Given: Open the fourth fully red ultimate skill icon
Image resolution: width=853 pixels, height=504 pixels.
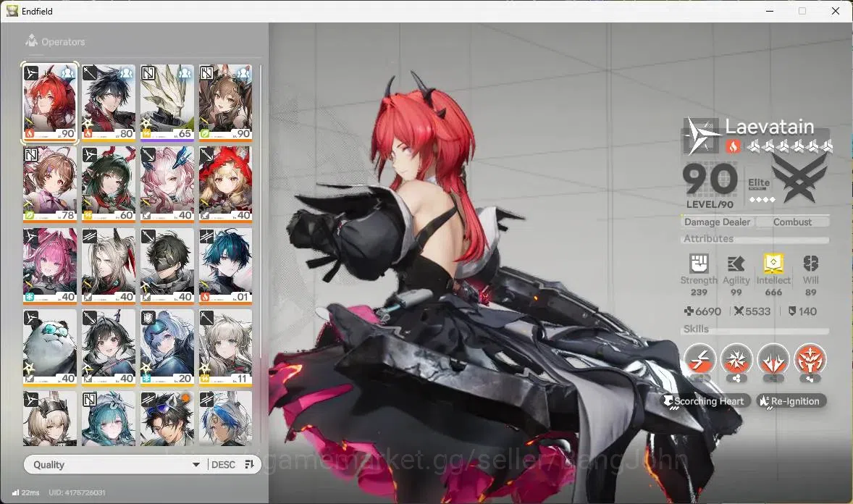Looking at the screenshot, I should [810, 359].
